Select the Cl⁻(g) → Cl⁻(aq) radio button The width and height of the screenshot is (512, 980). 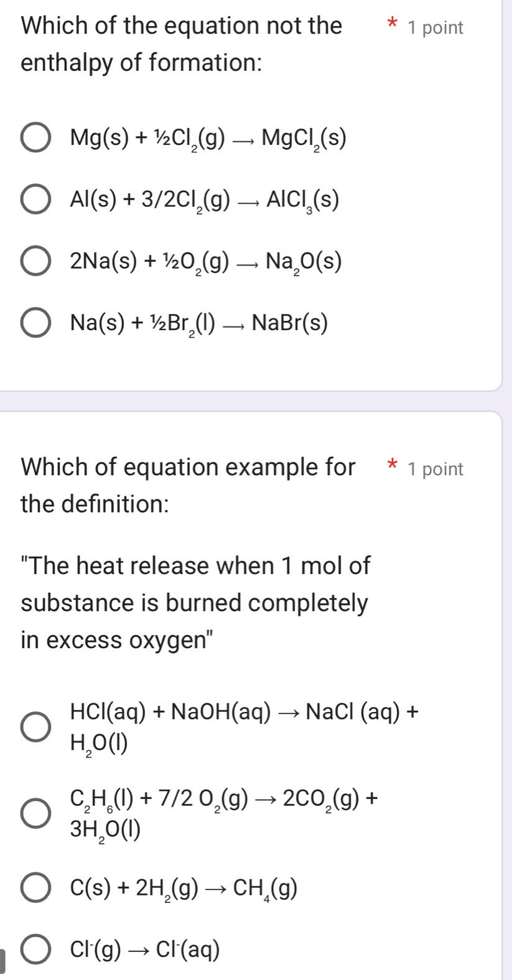(35, 950)
